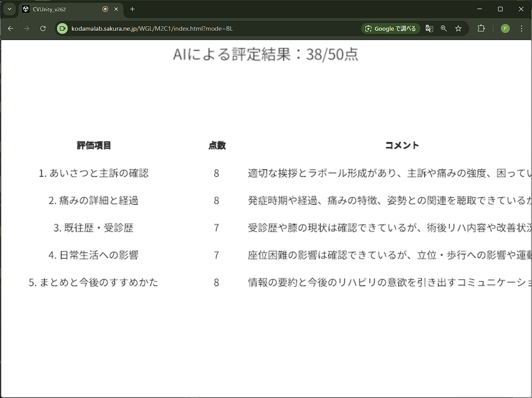This screenshot has height=398, width=532.
Task: Close the CVUnity_v262 tab
Action: tap(116, 9)
